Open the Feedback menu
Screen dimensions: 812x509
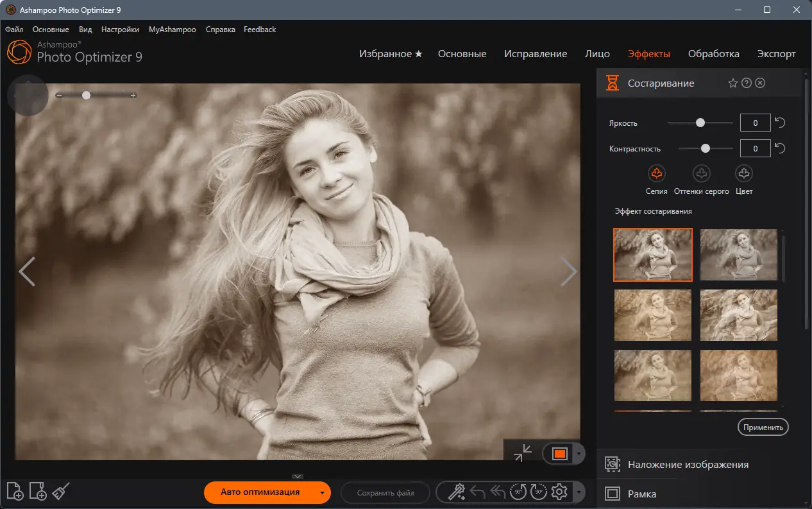260,30
